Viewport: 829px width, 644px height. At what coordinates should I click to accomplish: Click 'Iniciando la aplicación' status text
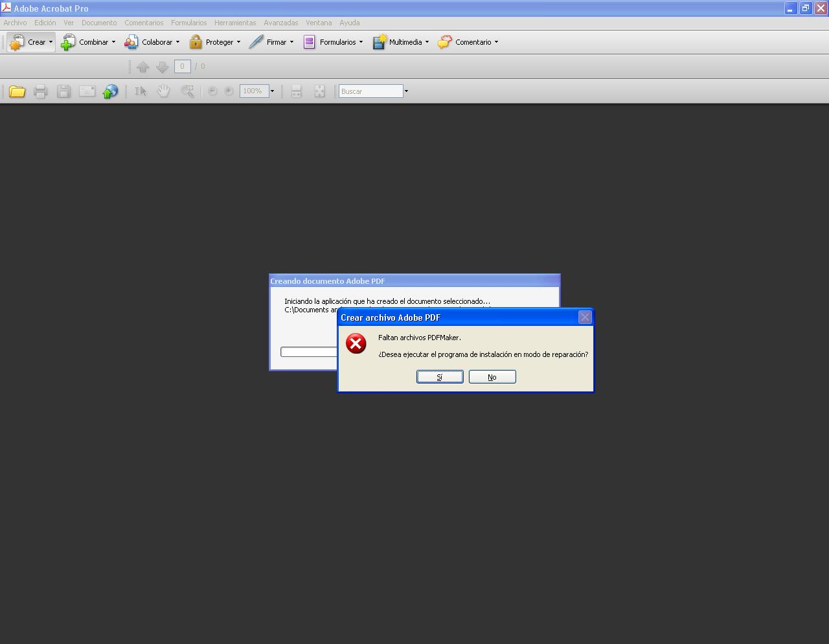tap(387, 301)
